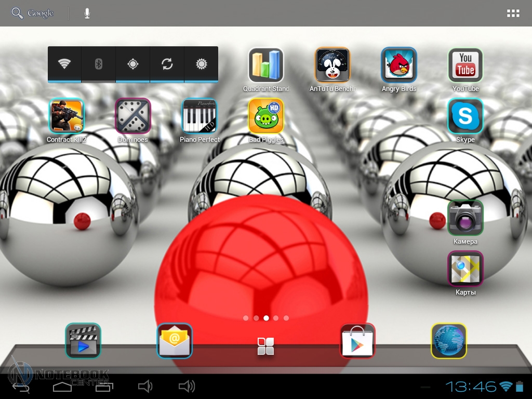Open the Quadrant Standard benchmark app

click(x=265, y=65)
